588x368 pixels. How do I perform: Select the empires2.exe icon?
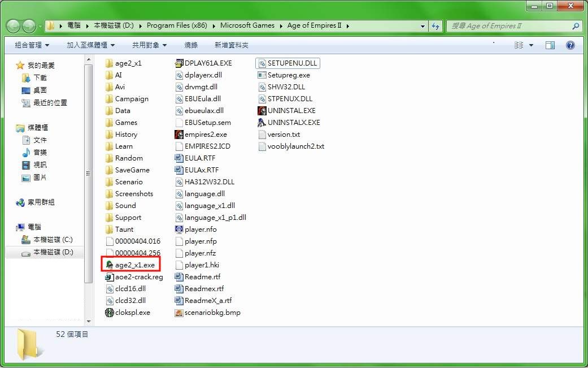pyautogui.click(x=179, y=135)
